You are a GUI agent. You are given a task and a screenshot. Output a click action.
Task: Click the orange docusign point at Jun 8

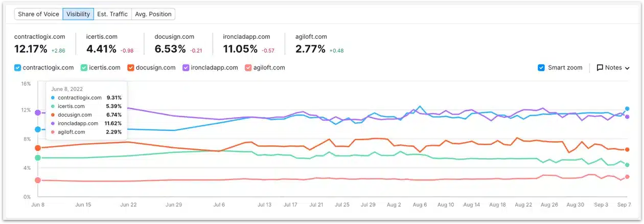click(38, 148)
